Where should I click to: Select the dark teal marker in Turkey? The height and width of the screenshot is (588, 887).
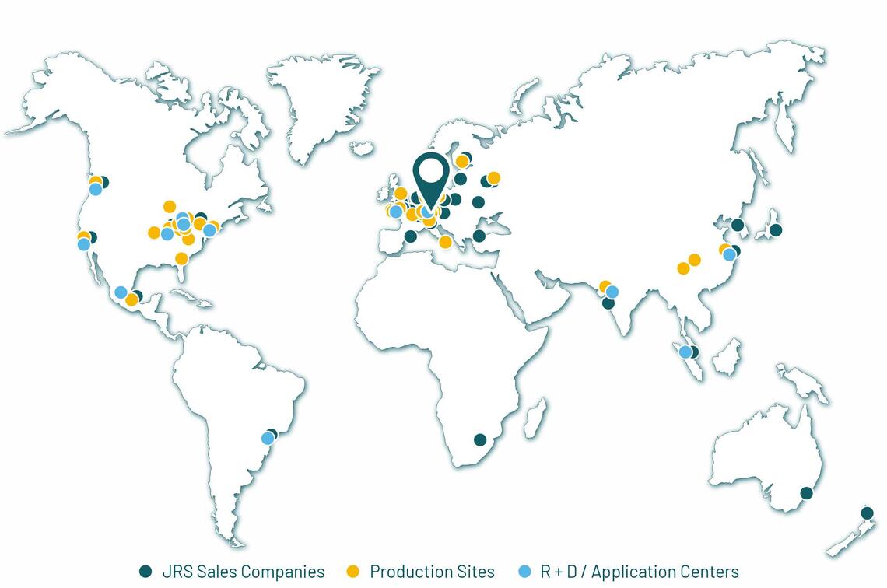click(x=479, y=236)
